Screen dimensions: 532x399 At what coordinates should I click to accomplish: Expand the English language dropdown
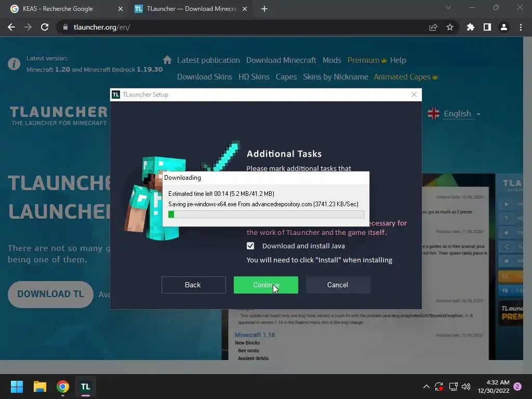click(462, 114)
